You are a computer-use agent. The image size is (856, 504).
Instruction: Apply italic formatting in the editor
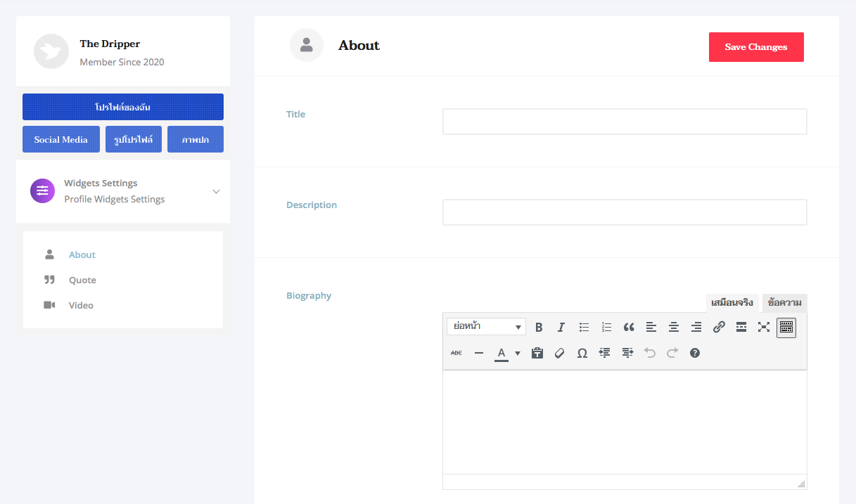[561, 327]
